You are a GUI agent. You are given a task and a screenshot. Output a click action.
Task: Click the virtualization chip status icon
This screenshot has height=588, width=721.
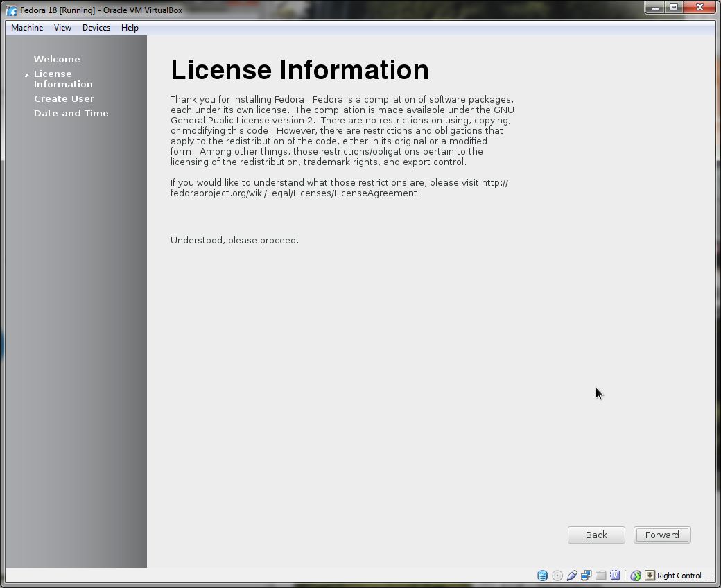coord(615,576)
